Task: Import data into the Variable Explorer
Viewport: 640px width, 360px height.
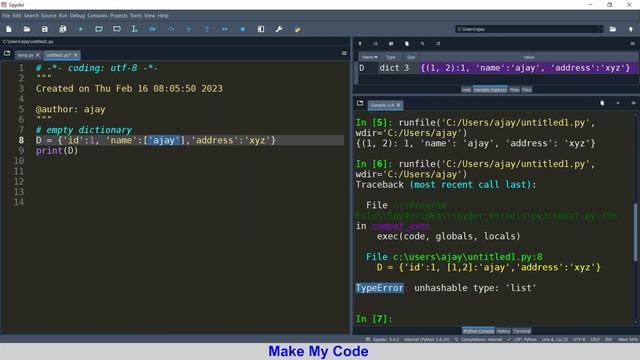Action: pos(360,44)
